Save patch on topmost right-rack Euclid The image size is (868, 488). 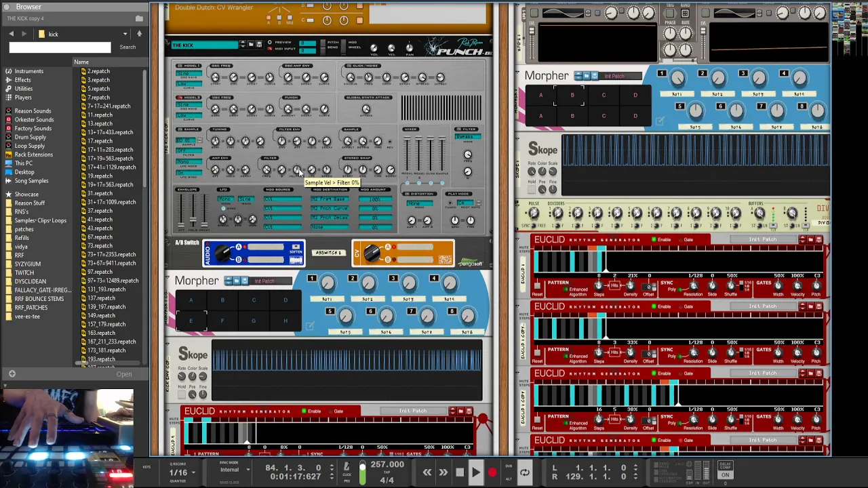click(818, 240)
